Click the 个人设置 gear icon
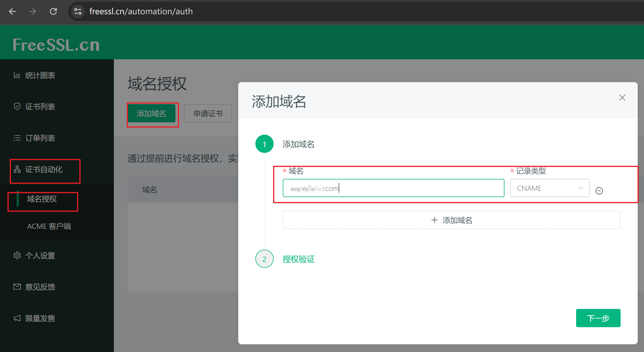 click(x=17, y=255)
